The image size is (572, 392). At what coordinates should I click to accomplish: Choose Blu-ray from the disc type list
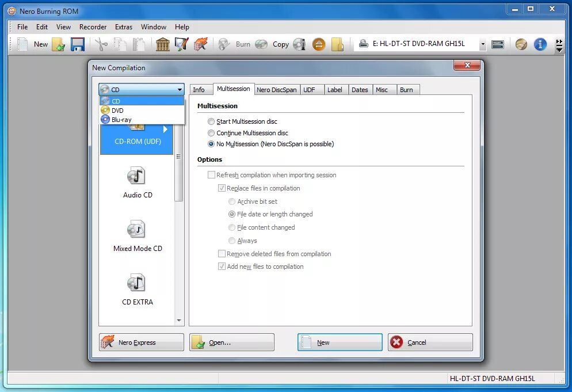coord(142,120)
